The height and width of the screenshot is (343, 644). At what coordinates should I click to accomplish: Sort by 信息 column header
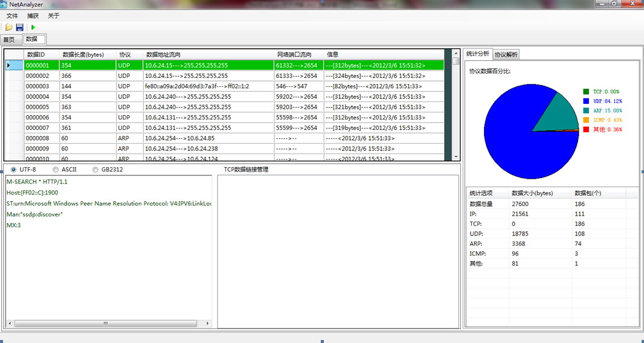pos(384,54)
